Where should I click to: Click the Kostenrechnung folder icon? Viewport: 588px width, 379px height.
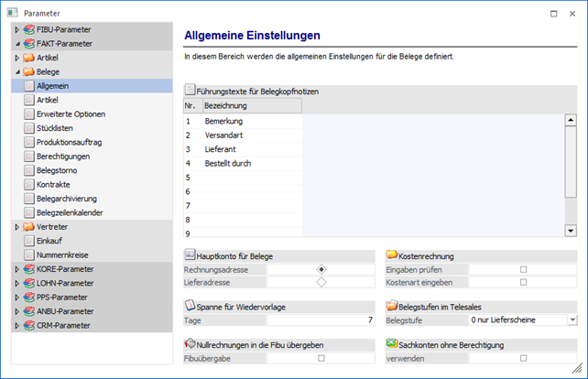click(392, 255)
